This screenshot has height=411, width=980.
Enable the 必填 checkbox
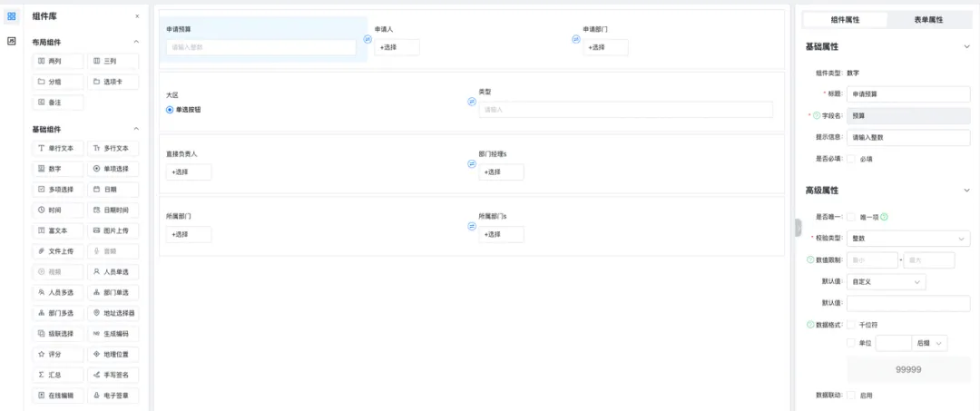(850, 158)
